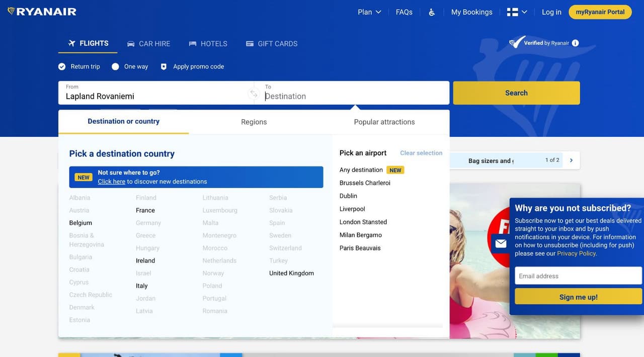
Task: Expand the country flag selector chevron
Action: [524, 12]
